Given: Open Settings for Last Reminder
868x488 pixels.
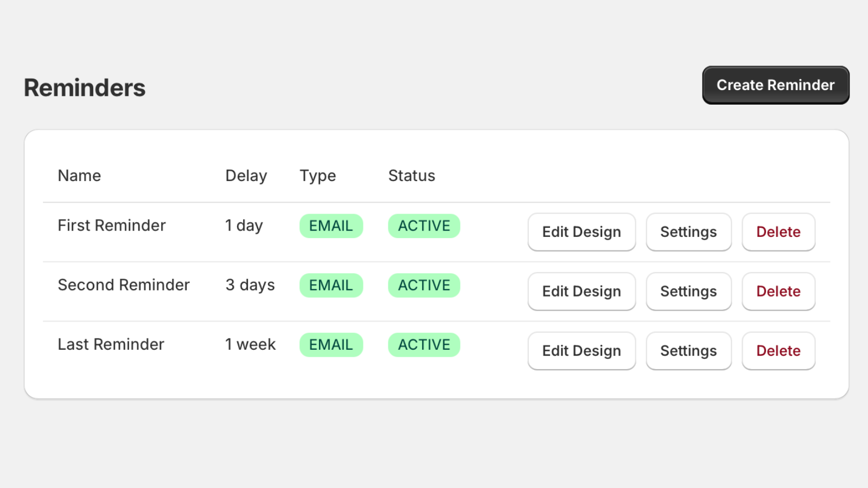Looking at the screenshot, I should click(688, 351).
